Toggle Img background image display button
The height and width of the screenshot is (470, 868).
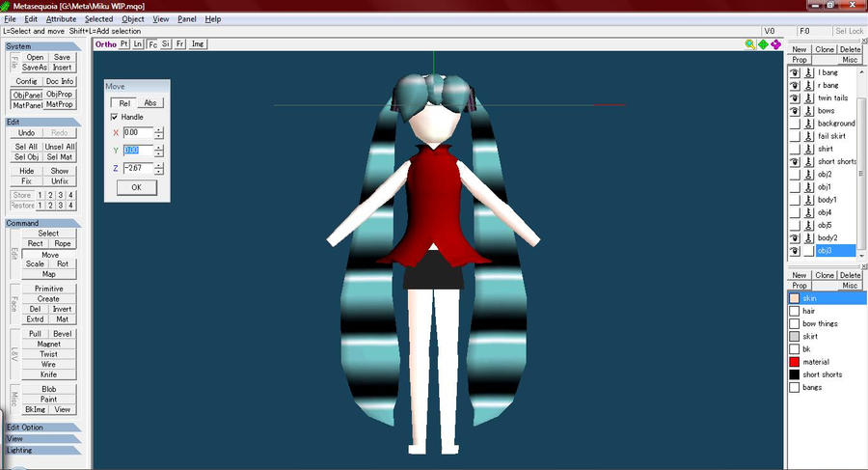(198, 43)
